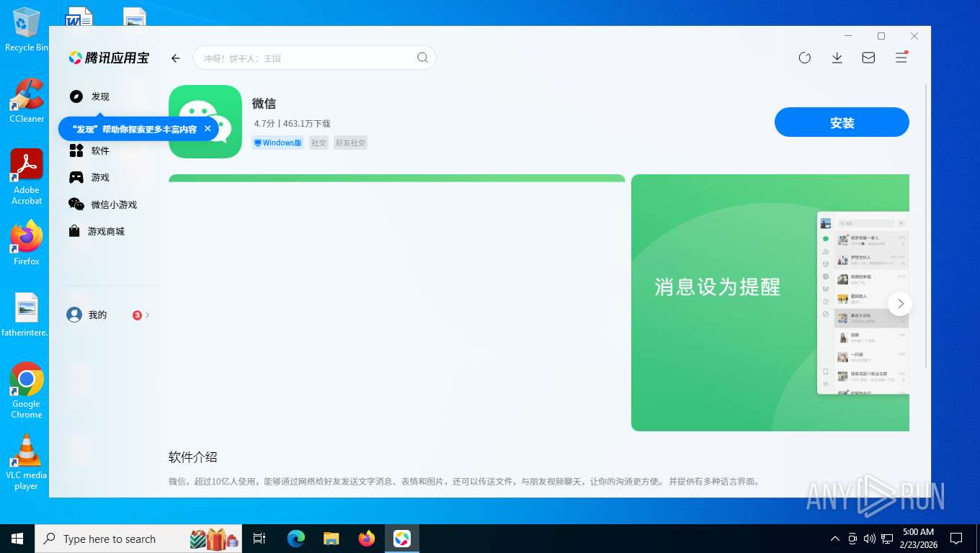
Task: Open the Firefox desktop shortcut
Action: 27,243
